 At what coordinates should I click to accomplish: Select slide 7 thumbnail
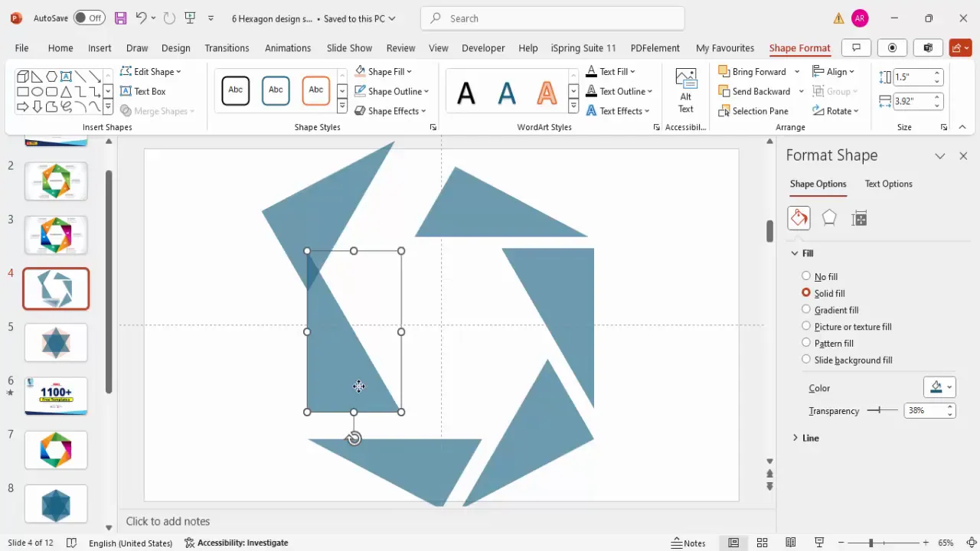point(56,449)
